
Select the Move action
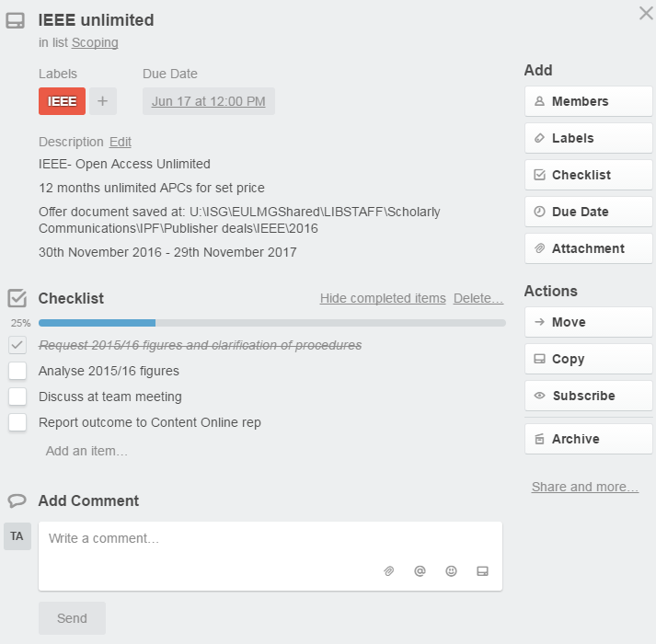[x=588, y=322]
